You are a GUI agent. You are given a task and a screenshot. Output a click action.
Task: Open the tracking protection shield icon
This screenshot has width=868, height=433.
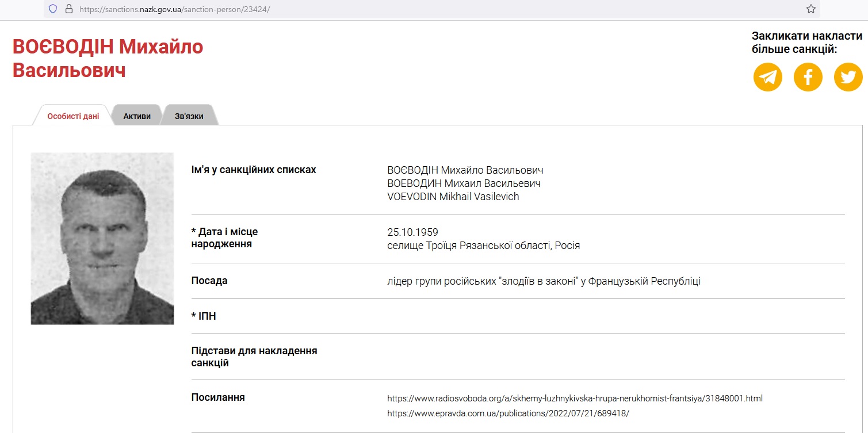pyautogui.click(x=53, y=9)
